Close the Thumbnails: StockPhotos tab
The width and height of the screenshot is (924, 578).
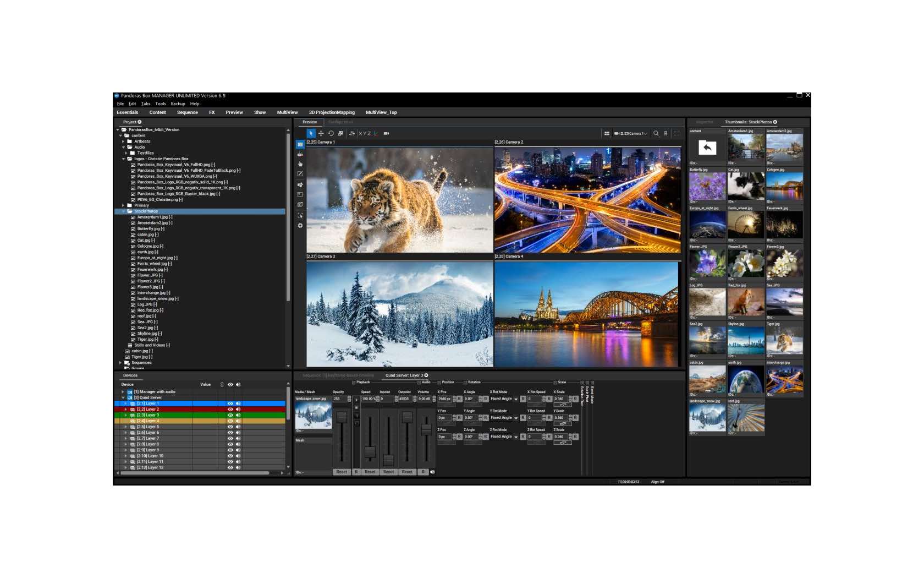pyautogui.click(x=775, y=122)
